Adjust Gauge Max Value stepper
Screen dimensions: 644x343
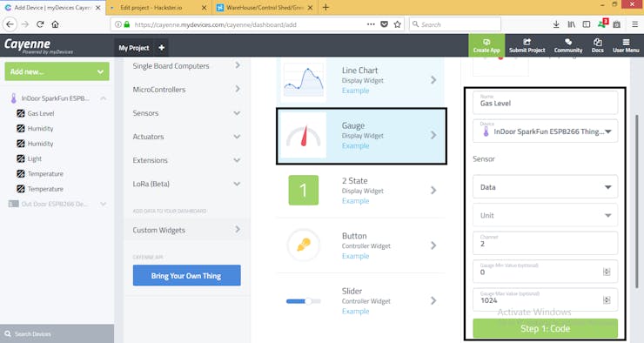[607, 300]
